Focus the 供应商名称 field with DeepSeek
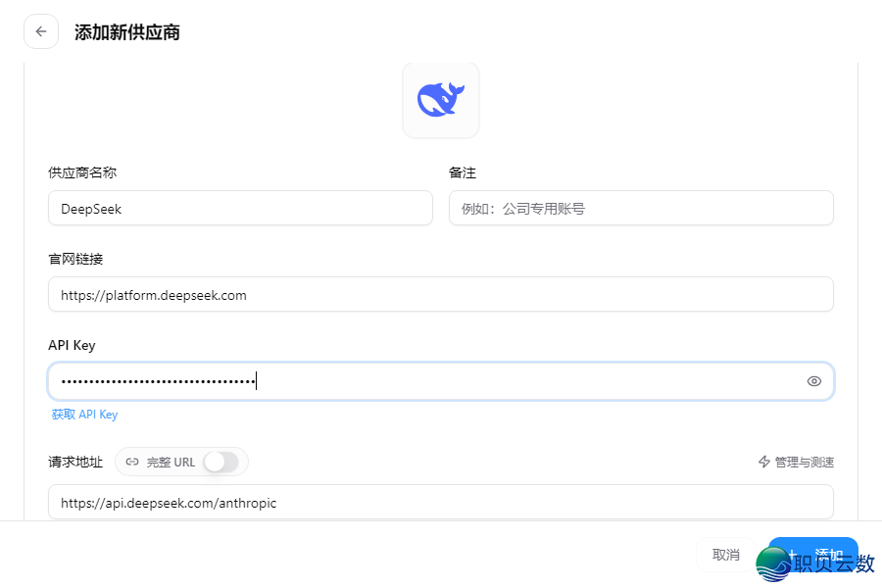Viewport: 882px width, 588px height. (x=240, y=208)
